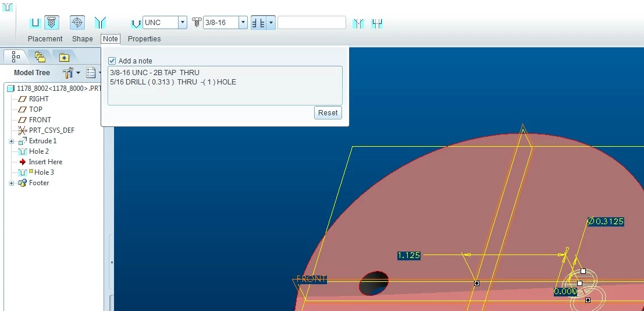Click the tapered hole icon
Viewport: 644px width, 311px height.
tap(100, 23)
